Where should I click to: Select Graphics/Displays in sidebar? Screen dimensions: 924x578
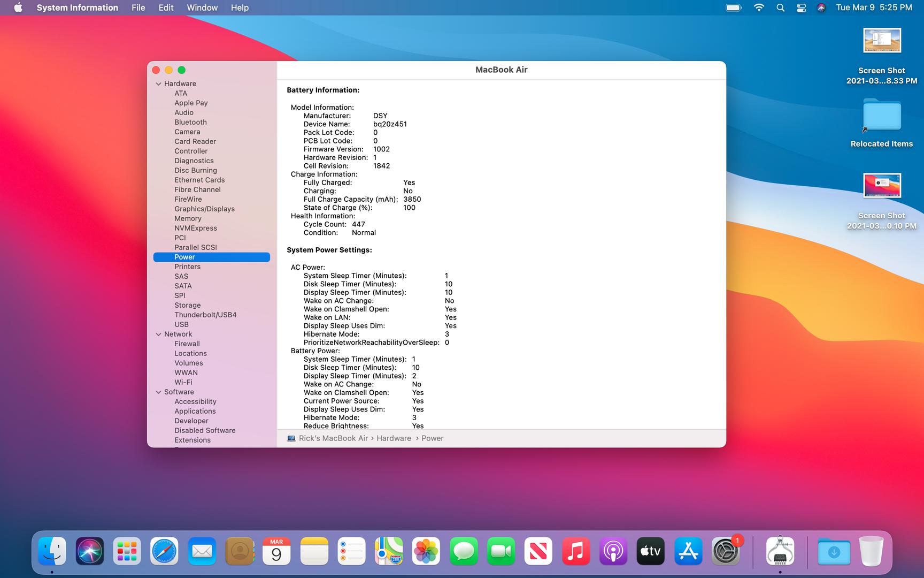click(x=204, y=209)
